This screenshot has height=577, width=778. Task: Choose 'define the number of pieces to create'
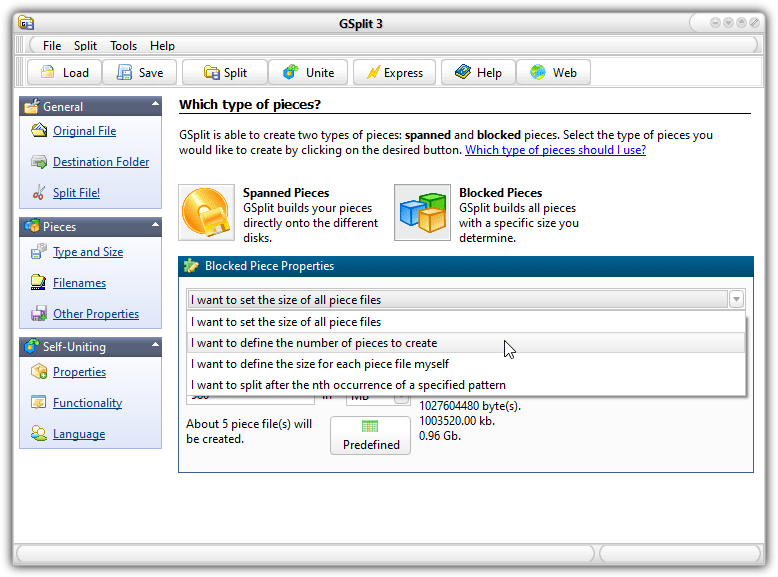point(466,343)
